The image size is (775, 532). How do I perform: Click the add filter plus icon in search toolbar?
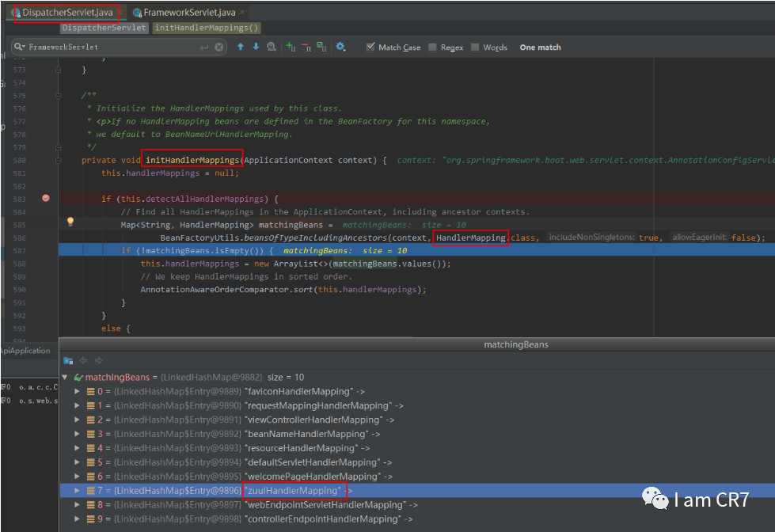[x=289, y=47]
